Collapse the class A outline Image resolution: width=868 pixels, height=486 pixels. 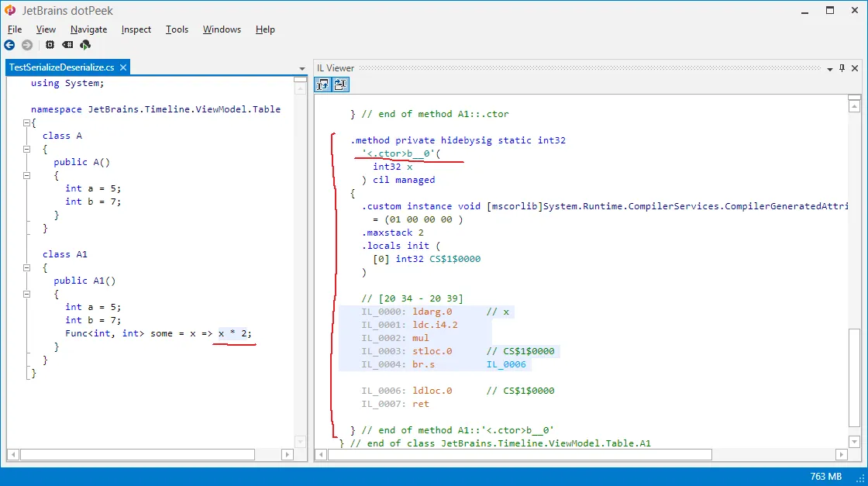pos(26,150)
